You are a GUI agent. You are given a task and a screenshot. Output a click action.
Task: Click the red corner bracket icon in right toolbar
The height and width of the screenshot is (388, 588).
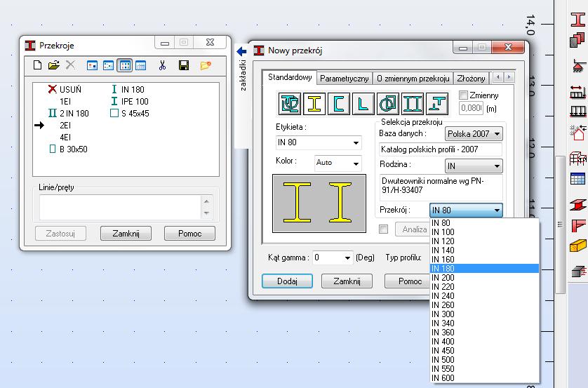578,225
